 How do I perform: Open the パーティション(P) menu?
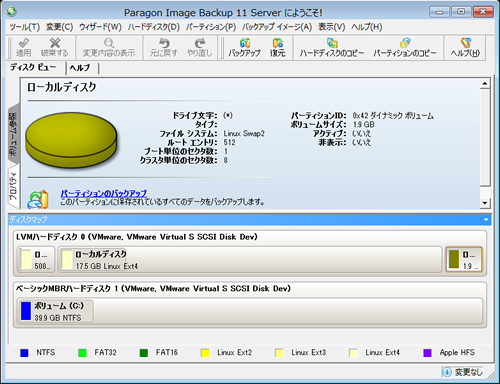[211, 27]
